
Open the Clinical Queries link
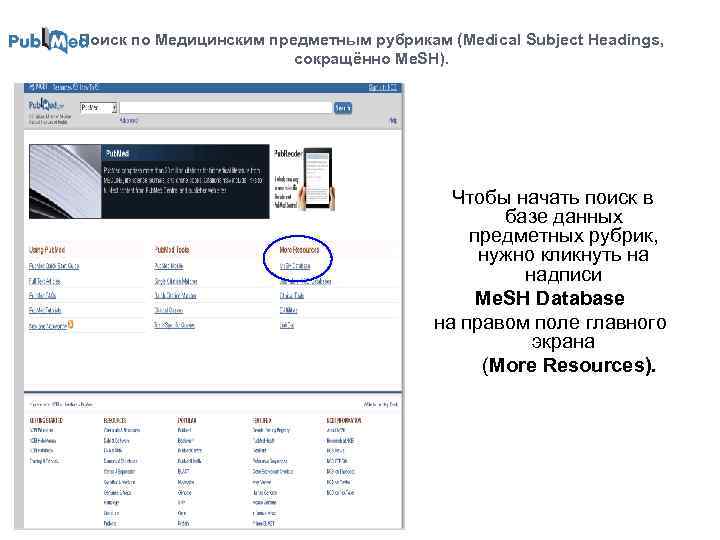(169, 310)
